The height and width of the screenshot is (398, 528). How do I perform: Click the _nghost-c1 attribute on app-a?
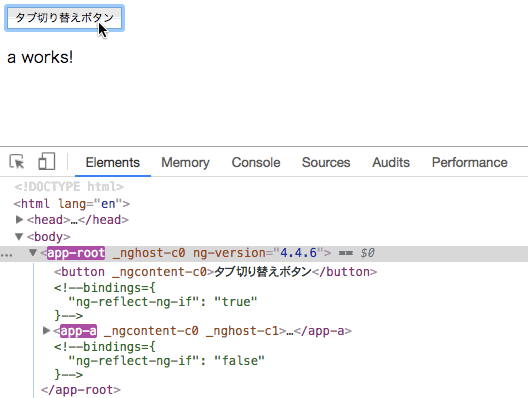click(242, 331)
